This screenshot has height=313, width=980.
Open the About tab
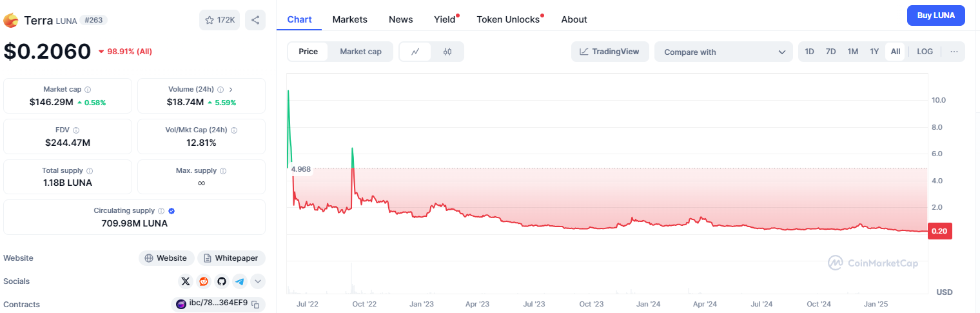pos(574,19)
